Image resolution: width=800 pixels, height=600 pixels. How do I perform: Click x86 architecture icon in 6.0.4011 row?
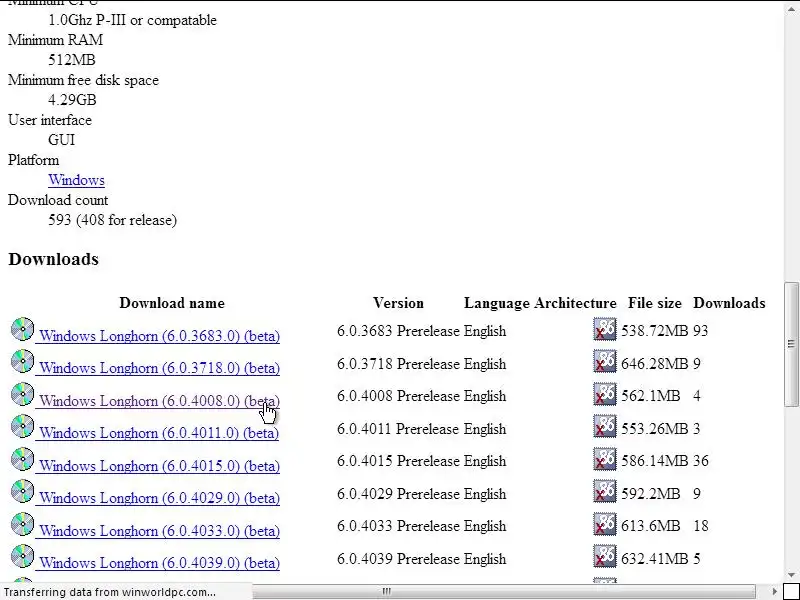605,427
